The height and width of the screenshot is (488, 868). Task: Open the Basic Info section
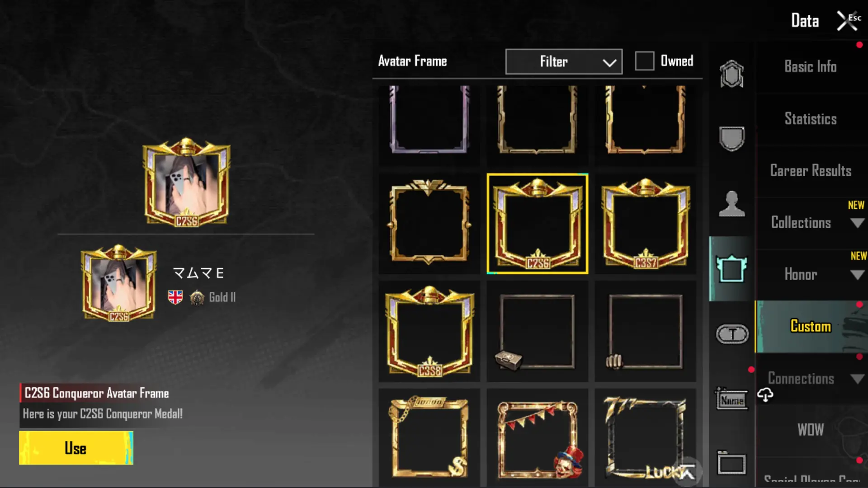pyautogui.click(x=811, y=67)
